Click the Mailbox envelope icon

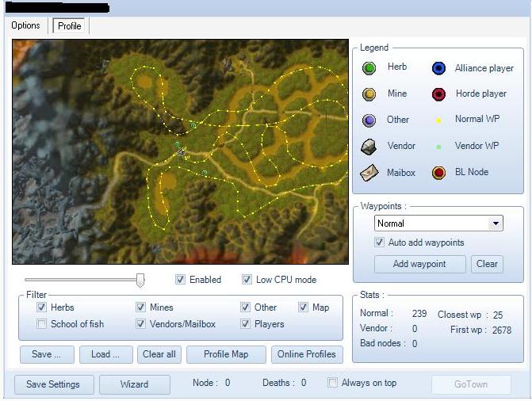[369, 172]
